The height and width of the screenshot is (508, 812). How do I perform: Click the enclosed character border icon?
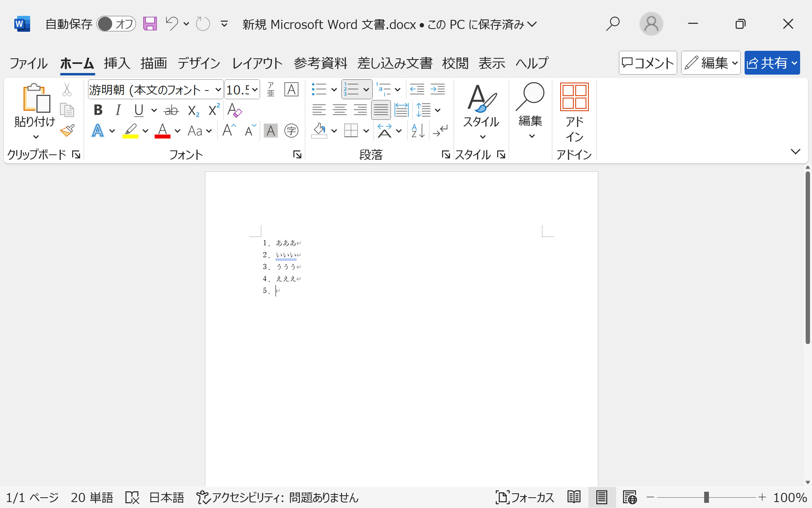pyautogui.click(x=291, y=90)
